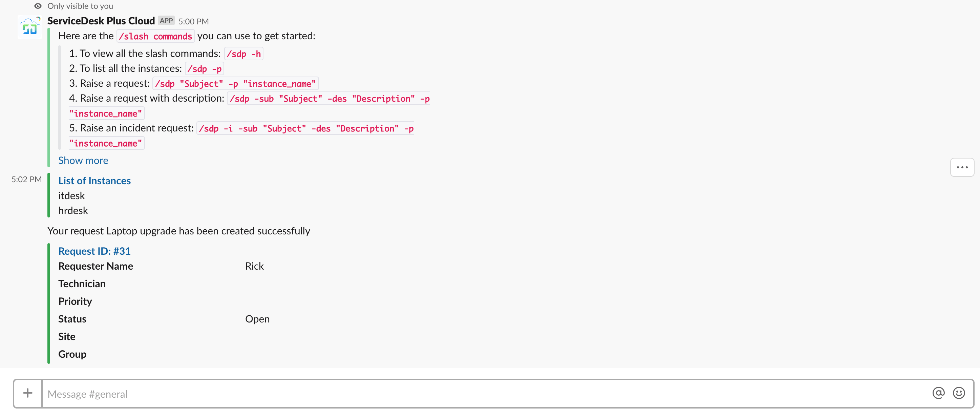Viewport: 980px width, 418px height.
Task: Click the APP badge
Action: [166, 21]
